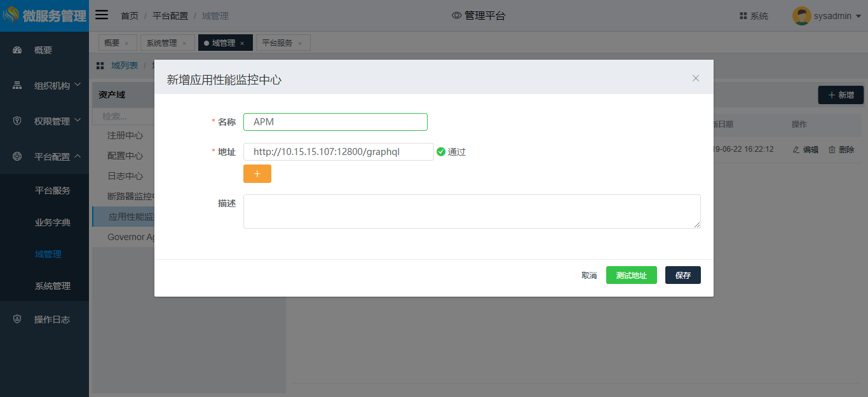Click the eye icon beside 管理平台
This screenshot has width=868, height=397.
tap(456, 16)
